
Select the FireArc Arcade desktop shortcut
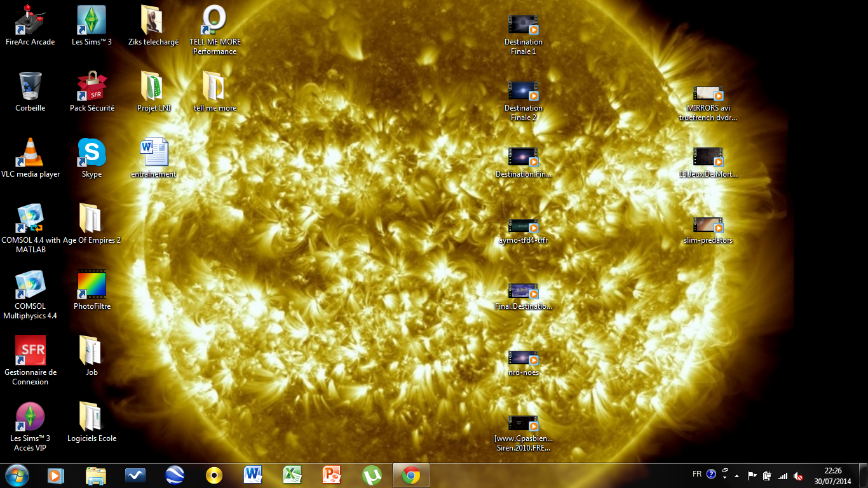point(30,26)
